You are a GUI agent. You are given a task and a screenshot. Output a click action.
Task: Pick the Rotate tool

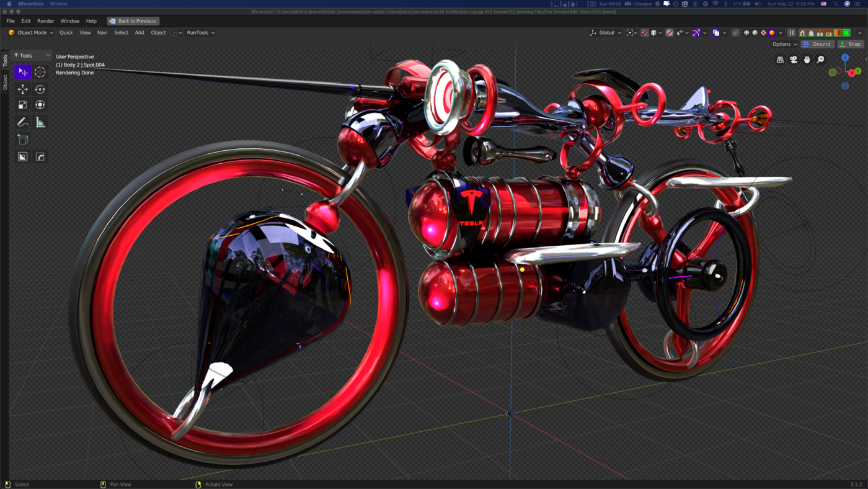tap(40, 89)
